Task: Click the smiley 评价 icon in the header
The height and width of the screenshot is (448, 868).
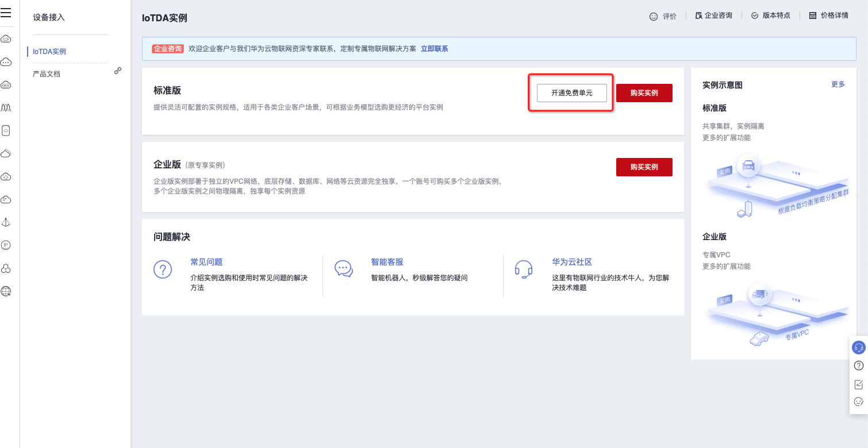Action: (x=653, y=16)
